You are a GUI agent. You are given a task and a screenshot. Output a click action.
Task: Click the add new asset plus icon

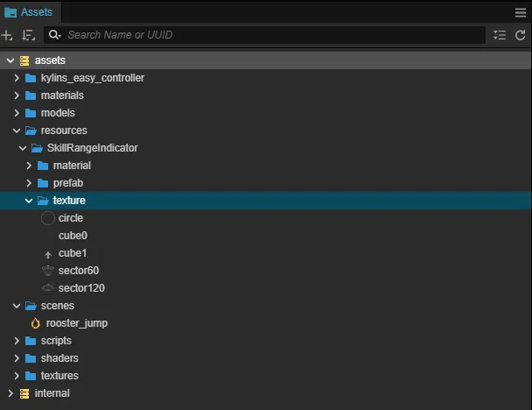7,35
